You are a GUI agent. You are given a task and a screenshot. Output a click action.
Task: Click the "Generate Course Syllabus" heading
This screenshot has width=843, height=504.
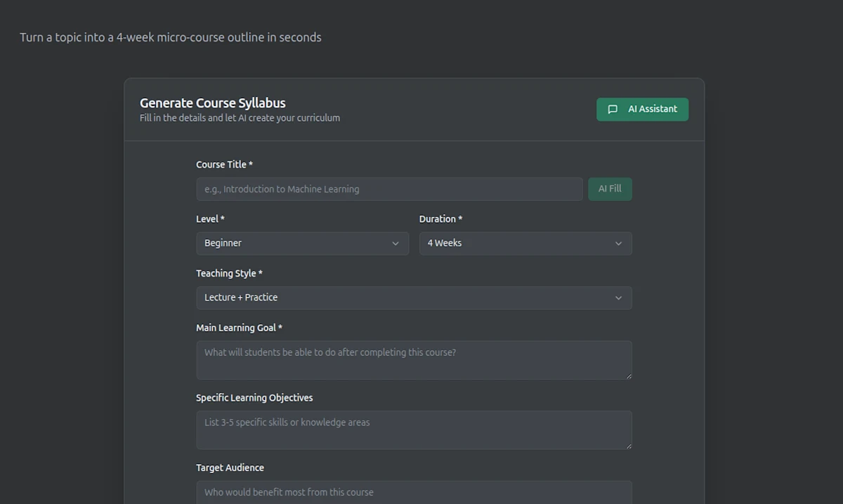pos(212,103)
